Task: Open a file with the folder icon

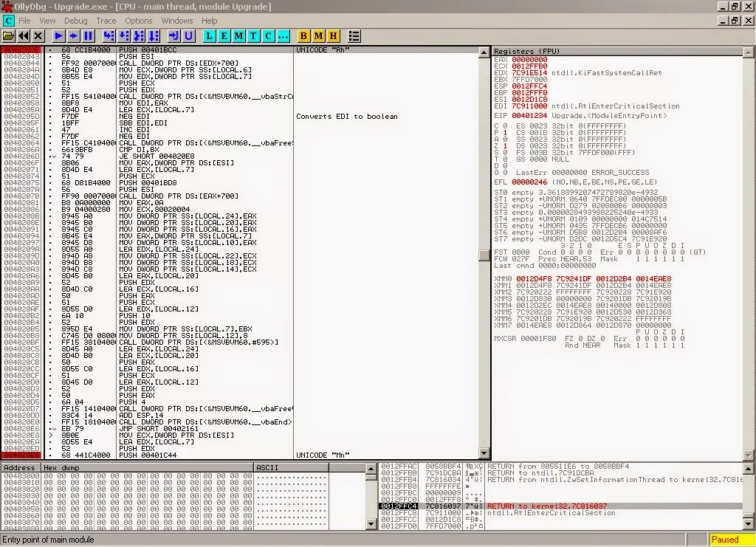Action: pos(8,36)
